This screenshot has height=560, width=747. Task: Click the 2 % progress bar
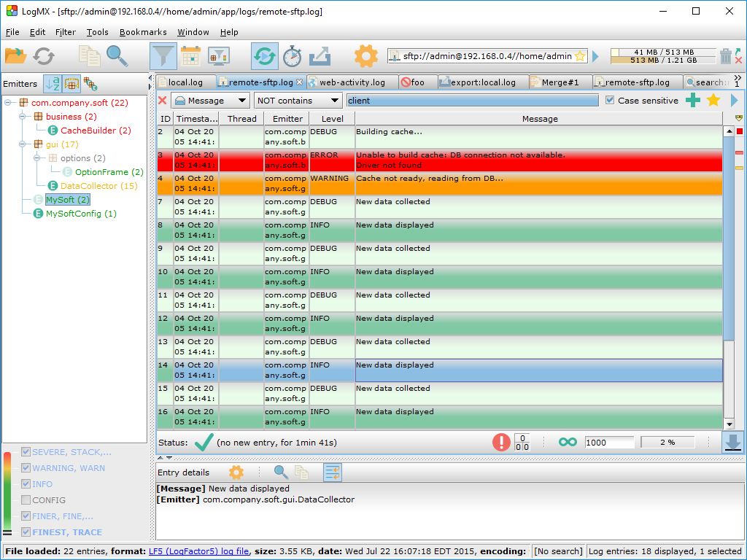tap(667, 443)
